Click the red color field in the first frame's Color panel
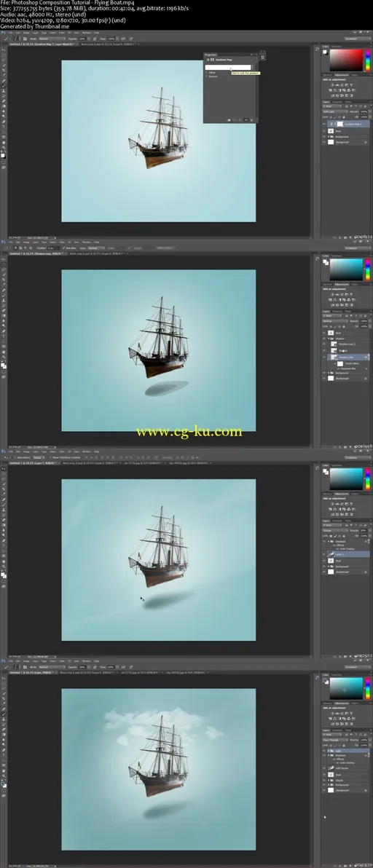This screenshot has height=868, width=373. (x=347, y=60)
